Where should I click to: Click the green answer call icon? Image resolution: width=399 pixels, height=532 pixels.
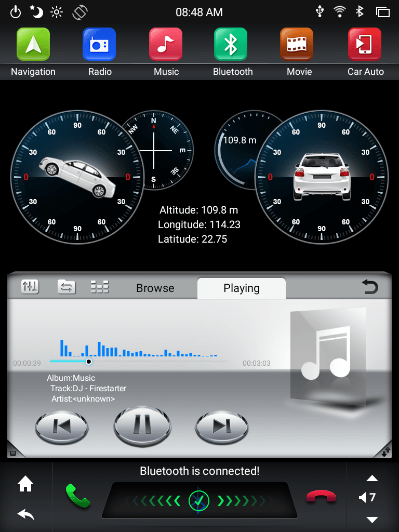77,496
